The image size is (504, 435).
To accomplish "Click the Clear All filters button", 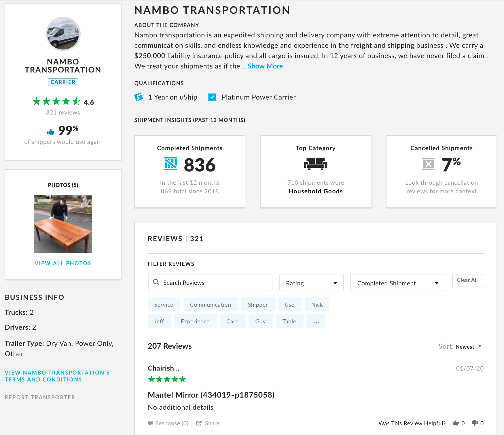I will tap(467, 280).
